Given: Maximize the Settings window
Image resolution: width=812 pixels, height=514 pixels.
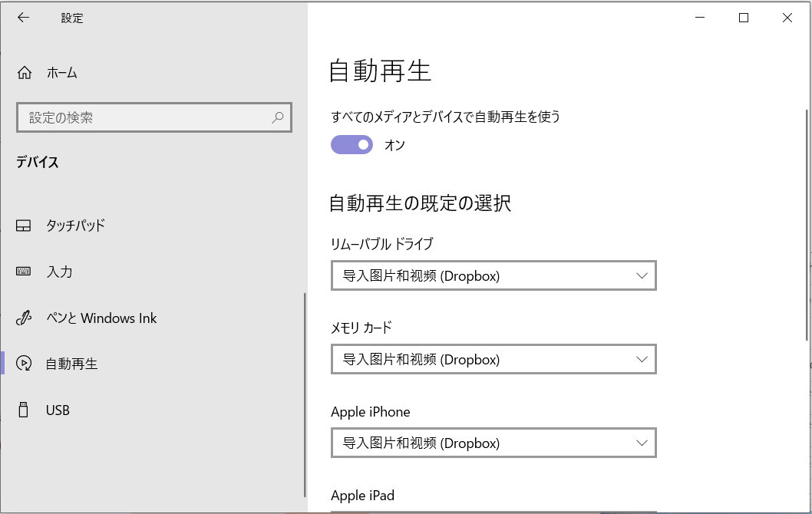Looking at the screenshot, I should pyautogui.click(x=743, y=18).
